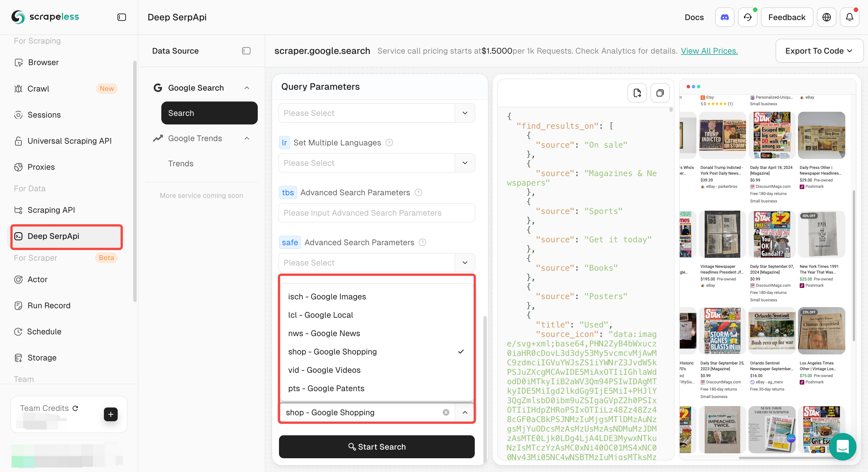Image resolution: width=868 pixels, height=472 pixels.
Task: Choose pts - Google Patents option
Action: [377, 388]
